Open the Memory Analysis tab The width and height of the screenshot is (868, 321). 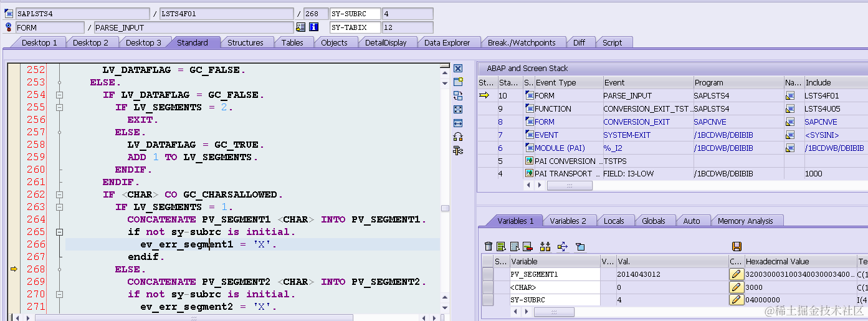(x=746, y=221)
